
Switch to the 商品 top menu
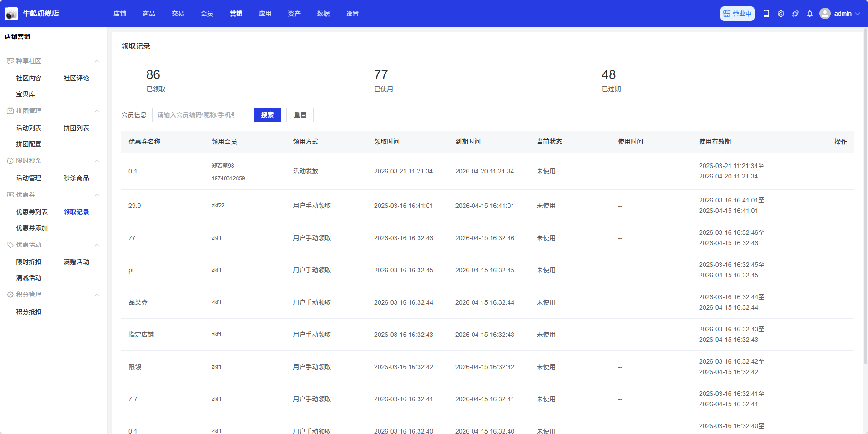click(149, 14)
